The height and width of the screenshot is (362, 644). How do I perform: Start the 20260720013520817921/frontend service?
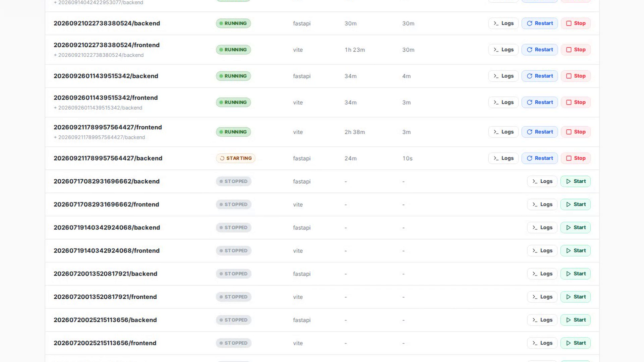(x=576, y=297)
